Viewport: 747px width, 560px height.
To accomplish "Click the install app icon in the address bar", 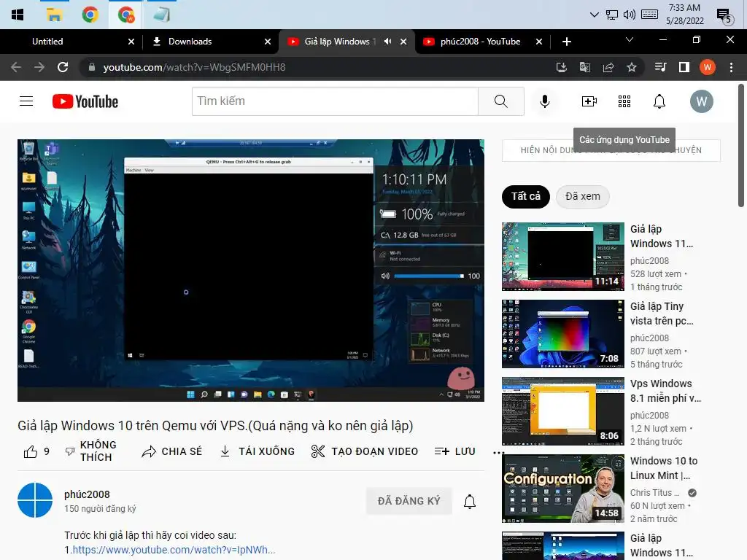I will 562,67.
